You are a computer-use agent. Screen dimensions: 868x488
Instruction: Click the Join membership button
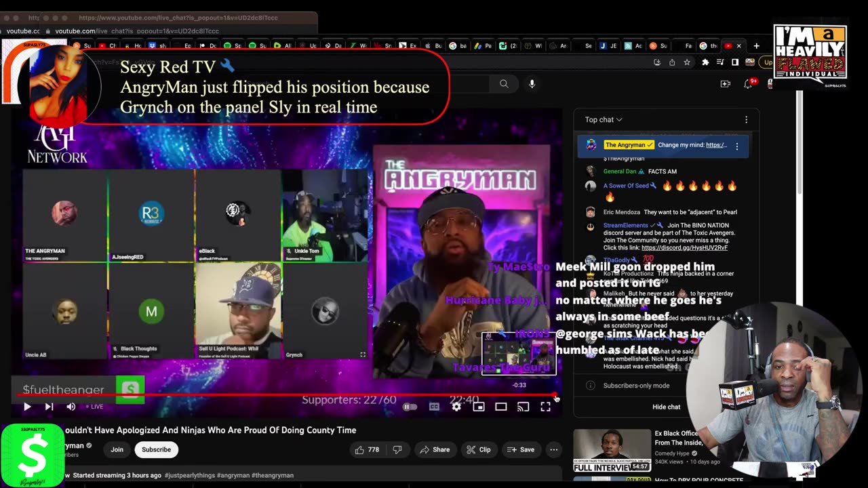coord(117,449)
